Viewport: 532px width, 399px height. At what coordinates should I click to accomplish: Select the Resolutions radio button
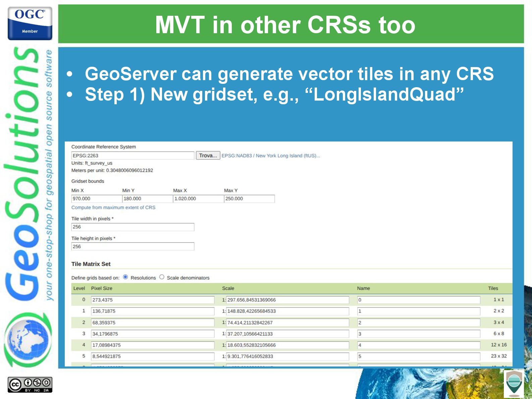(125, 277)
